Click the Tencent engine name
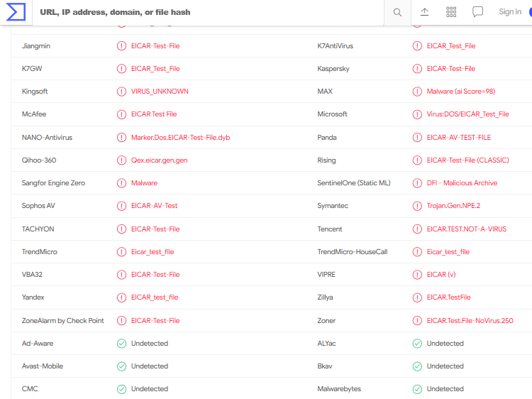The image size is (532, 399). (x=329, y=229)
